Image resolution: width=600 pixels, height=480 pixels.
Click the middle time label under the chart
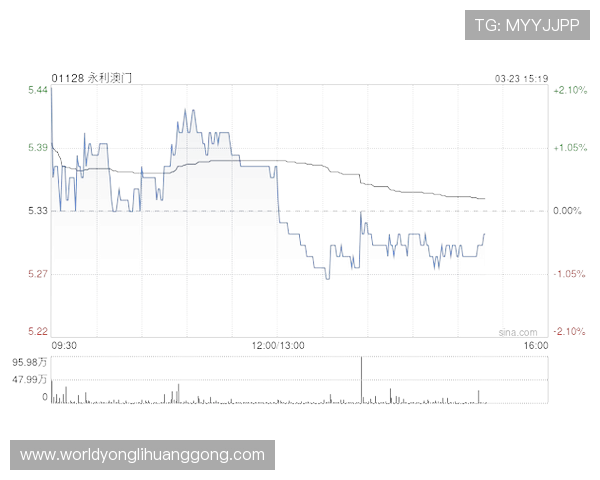click(280, 346)
